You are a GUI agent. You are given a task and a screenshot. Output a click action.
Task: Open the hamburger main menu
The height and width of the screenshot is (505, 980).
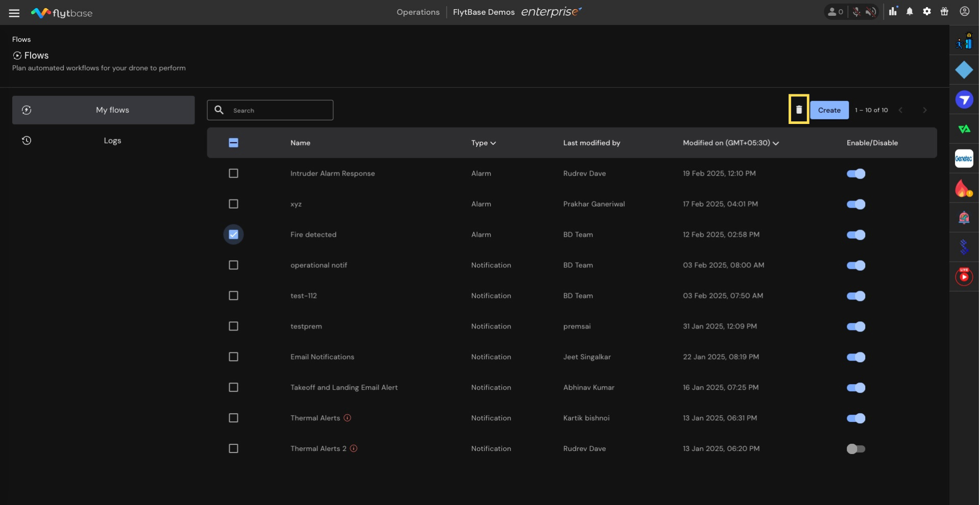click(x=14, y=13)
